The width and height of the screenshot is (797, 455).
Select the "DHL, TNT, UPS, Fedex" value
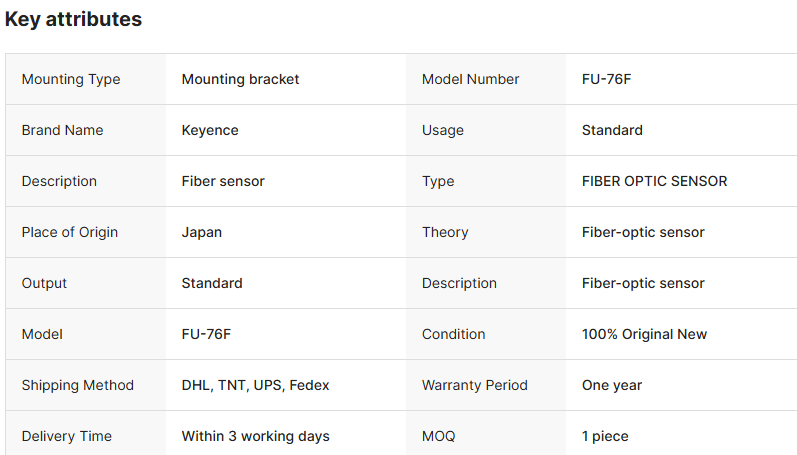[255, 385]
